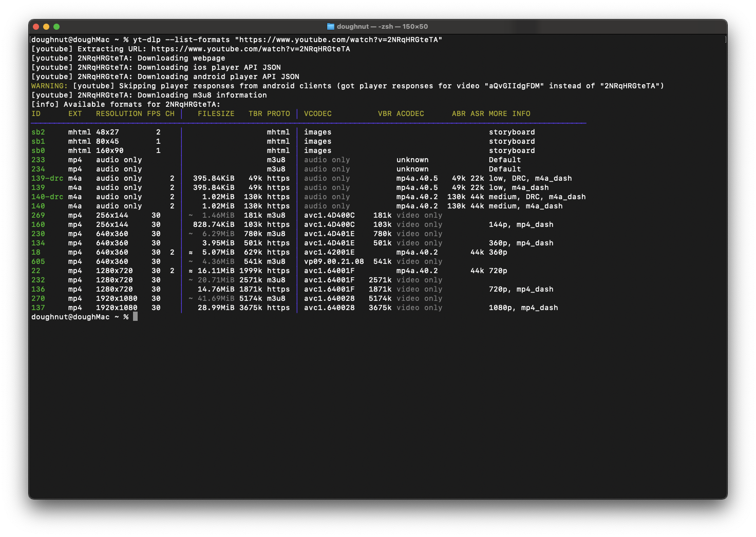Click format ID 'sb1'
Viewport: 756px width, 537px height.
coord(38,141)
